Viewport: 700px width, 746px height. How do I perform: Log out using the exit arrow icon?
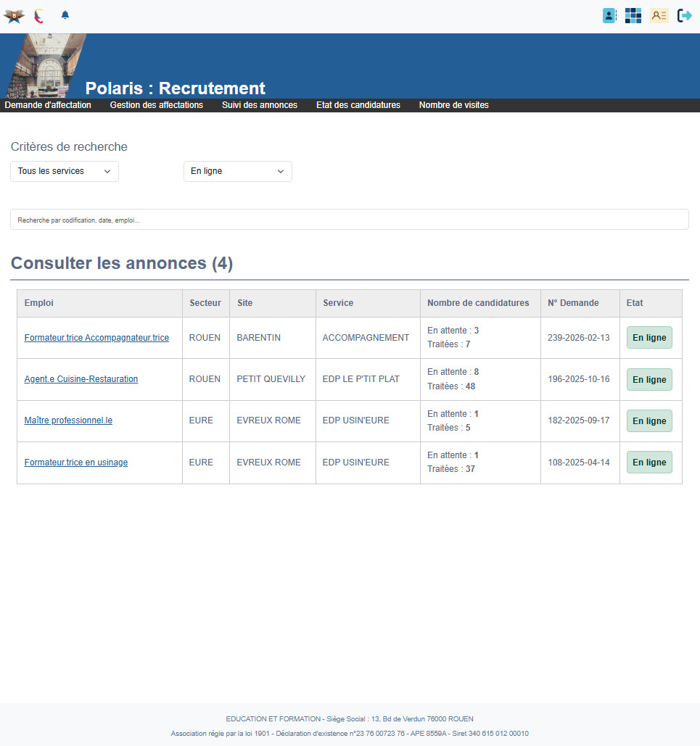point(685,16)
